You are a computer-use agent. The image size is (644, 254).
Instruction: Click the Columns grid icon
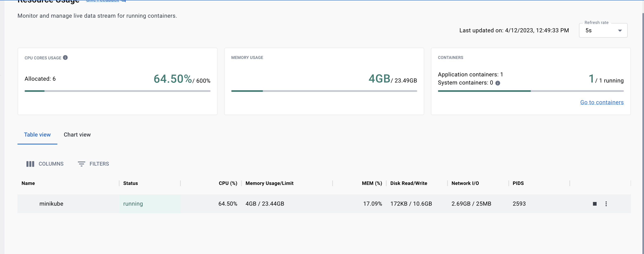coord(30,164)
